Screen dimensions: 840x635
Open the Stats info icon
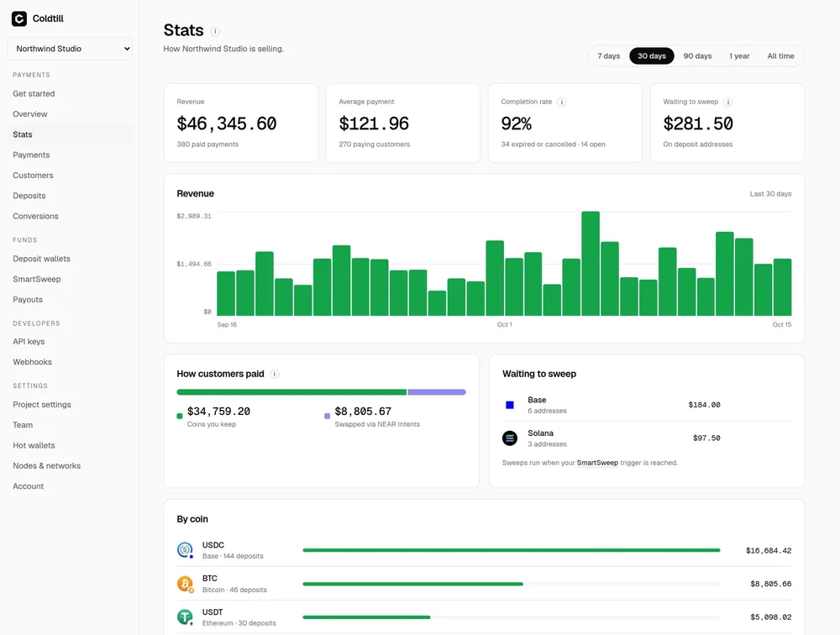tap(215, 31)
